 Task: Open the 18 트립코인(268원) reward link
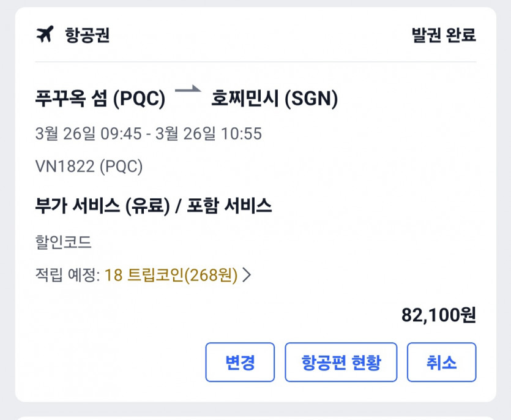[x=171, y=276]
